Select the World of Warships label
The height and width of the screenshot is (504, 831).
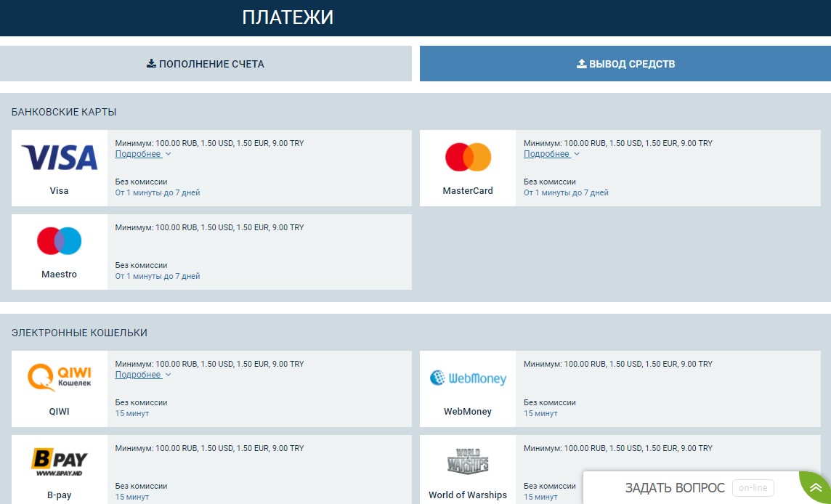(468, 495)
